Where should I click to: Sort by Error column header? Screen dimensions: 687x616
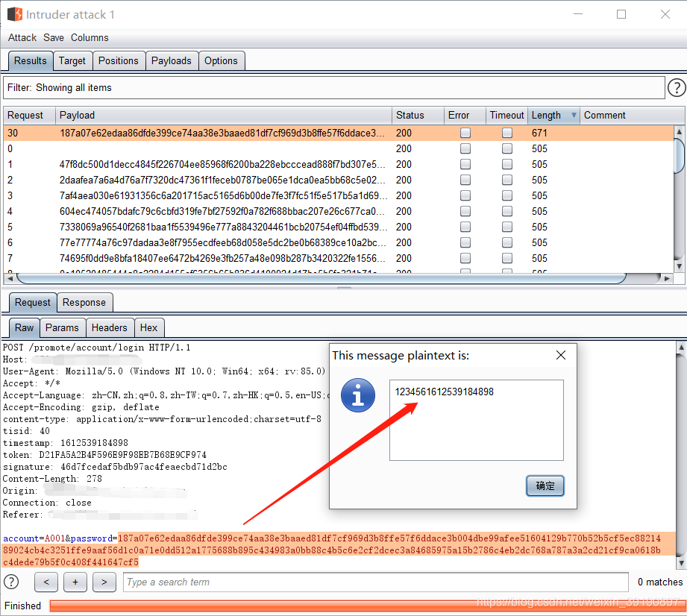tap(465, 116)
